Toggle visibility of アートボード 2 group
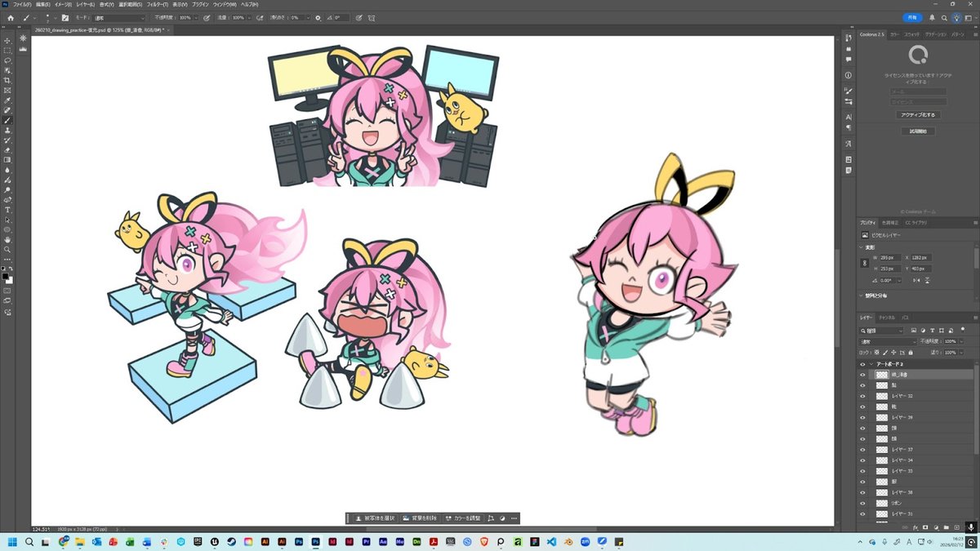This screenshot has width=980, height=551. coord(862,364)
